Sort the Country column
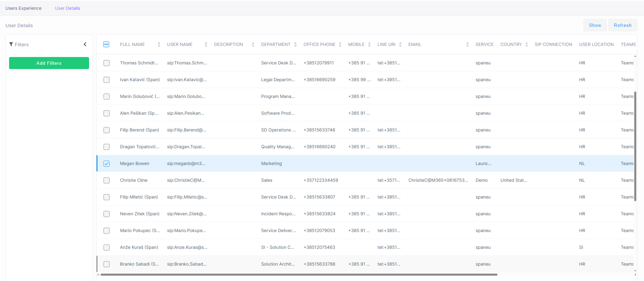 527,45
